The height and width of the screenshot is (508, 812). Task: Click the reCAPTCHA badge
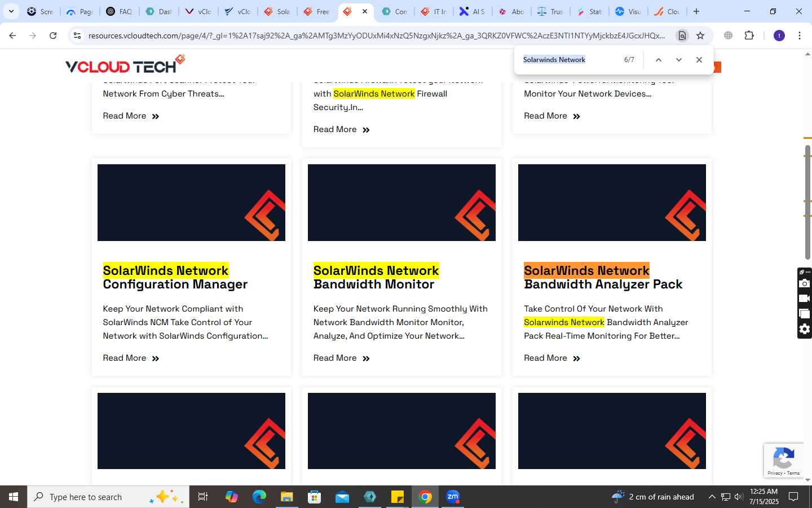pos(783,460)
